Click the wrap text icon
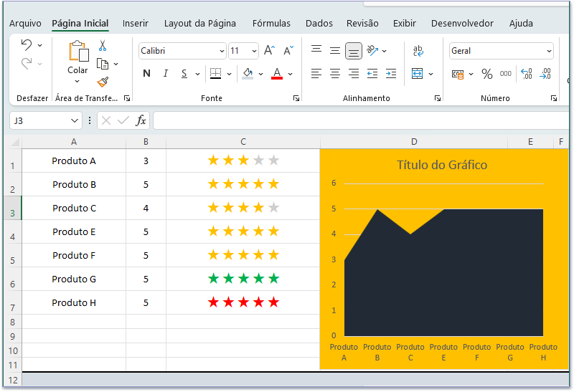 (418, 51)
